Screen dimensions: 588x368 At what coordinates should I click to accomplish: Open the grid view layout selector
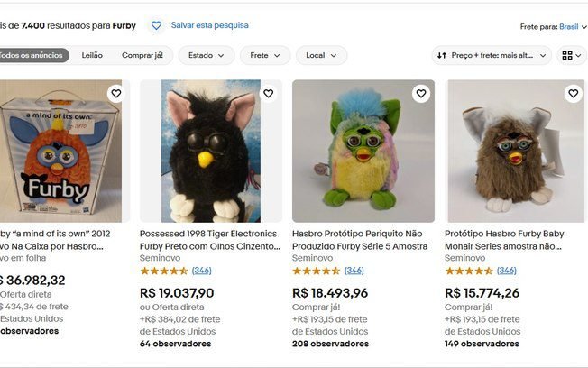point(573,55)
